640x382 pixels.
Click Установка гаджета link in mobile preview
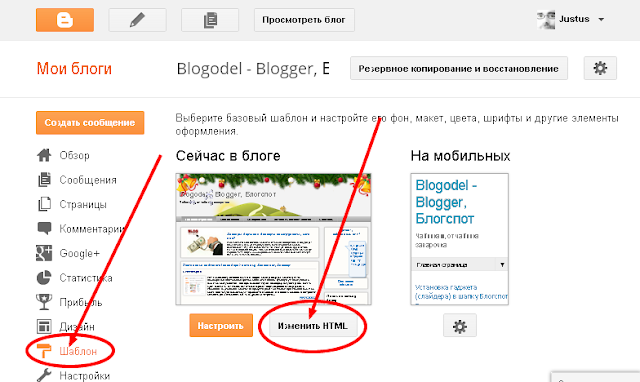(x=461, y=292)
